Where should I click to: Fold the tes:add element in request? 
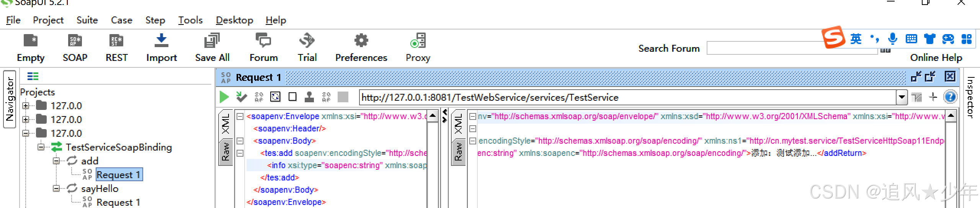click(x=240, y=153)
